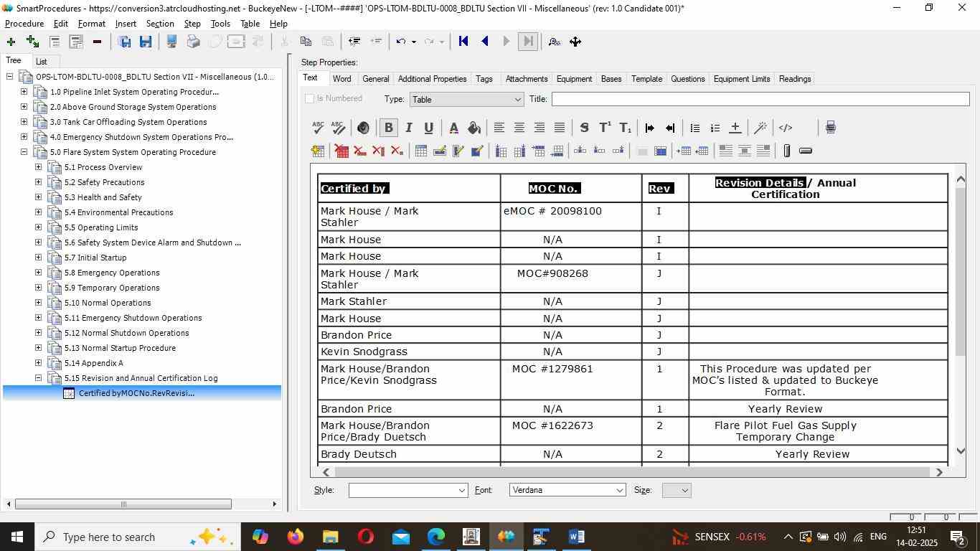Click the symbol sphere icon in format toolbar

[363, 128]
